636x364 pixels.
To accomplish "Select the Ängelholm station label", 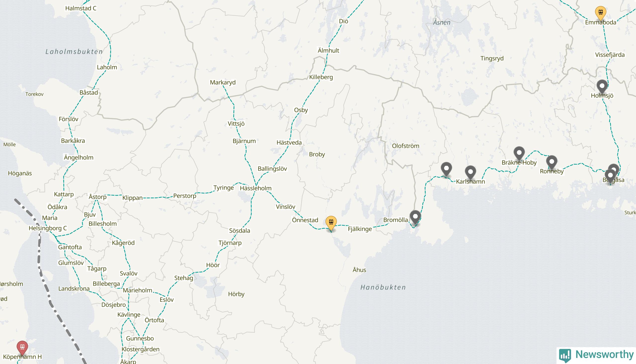I will click(x=79, y=157).
